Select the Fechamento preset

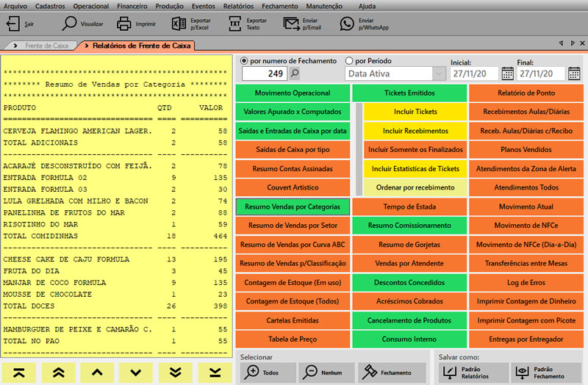click(x=392, y=373)
